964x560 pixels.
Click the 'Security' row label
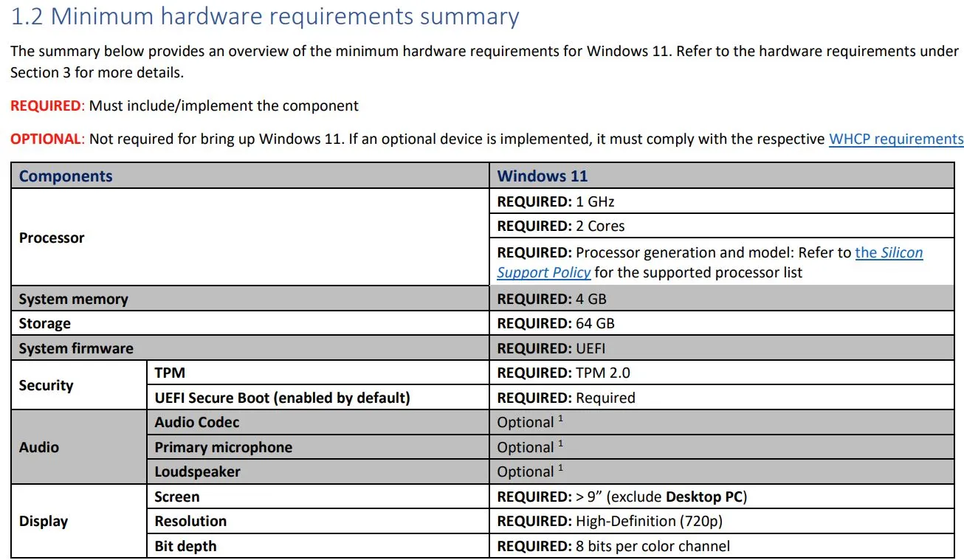pos(46,385)
